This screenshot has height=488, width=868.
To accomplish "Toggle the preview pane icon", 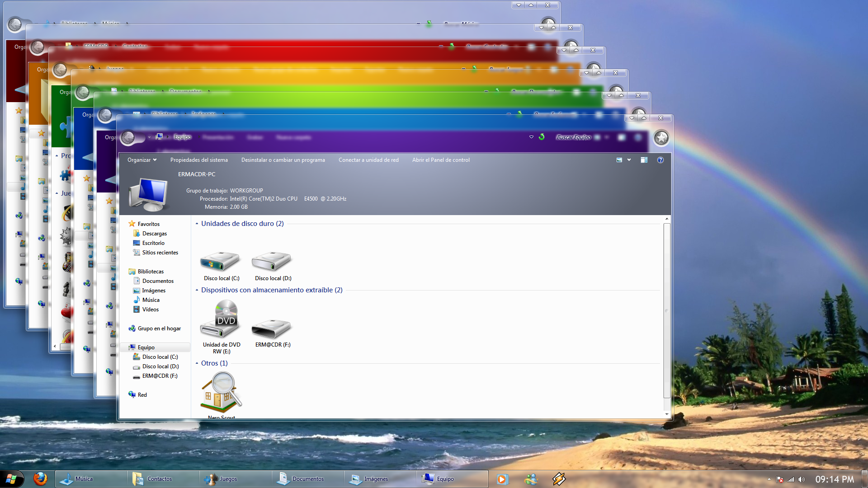I will click(644, 160).
